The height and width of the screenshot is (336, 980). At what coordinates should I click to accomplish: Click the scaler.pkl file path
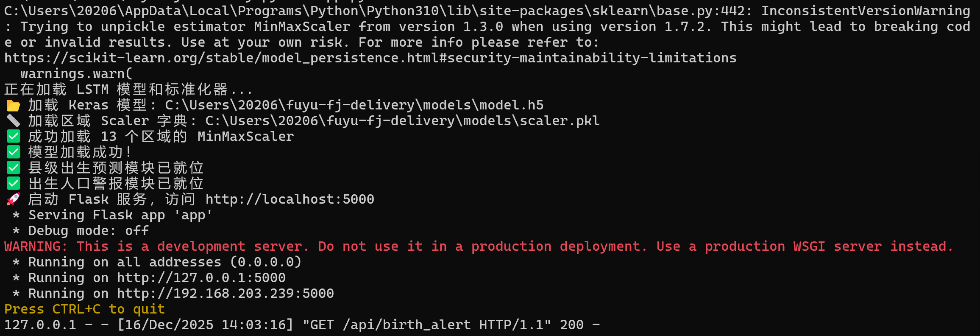pyautogui.click(x=403, y=121)
